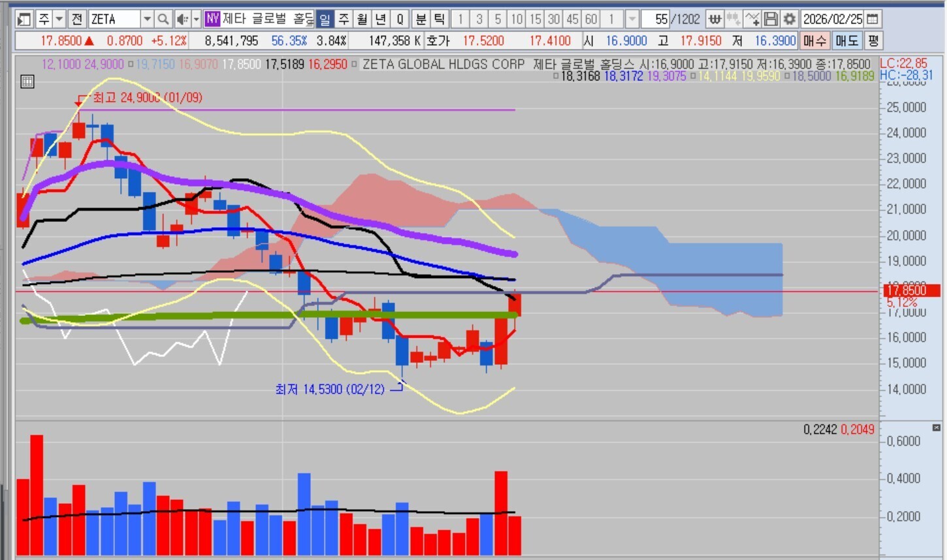Switch to the 년 (yearly) chart period
Screen dimensions: 947x560
point(381,19)
